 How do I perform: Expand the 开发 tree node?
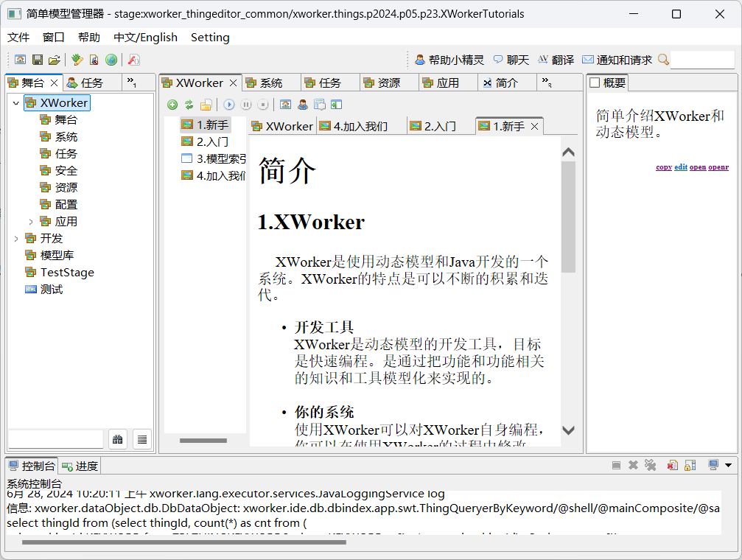[x=16, y=239]
